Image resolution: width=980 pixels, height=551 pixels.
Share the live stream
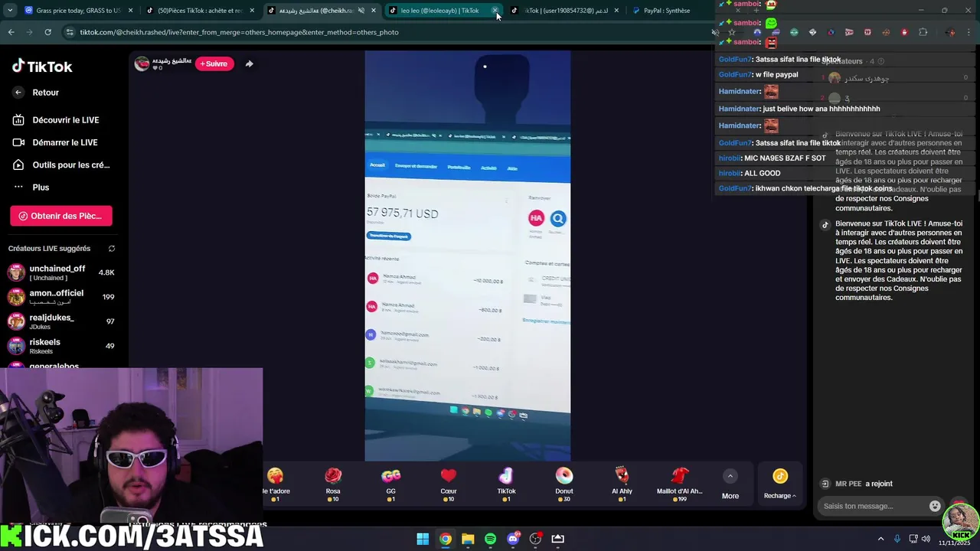click(x=249, y=64)
